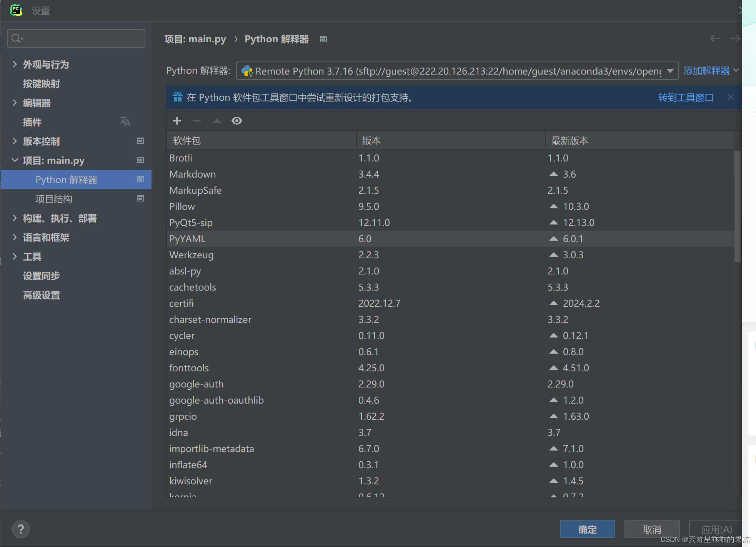Open the 添加解释器 dropdown arrow

coord(736,70)
